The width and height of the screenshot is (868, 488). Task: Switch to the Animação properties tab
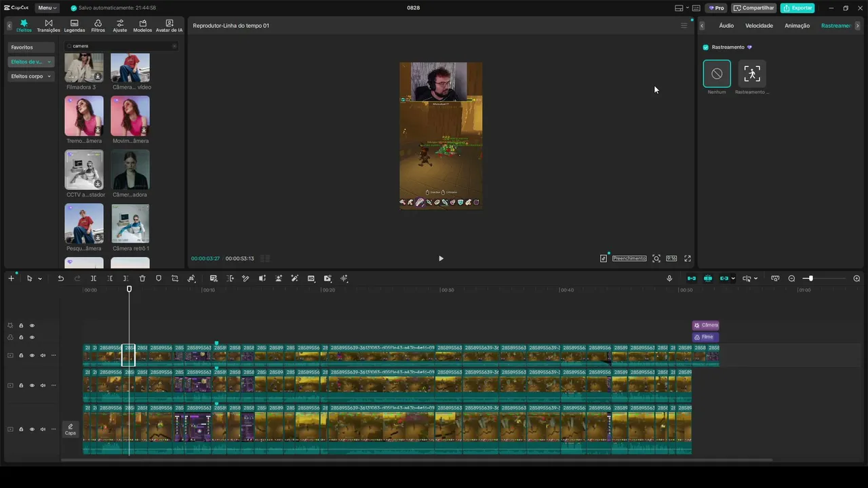click(797, 26)
